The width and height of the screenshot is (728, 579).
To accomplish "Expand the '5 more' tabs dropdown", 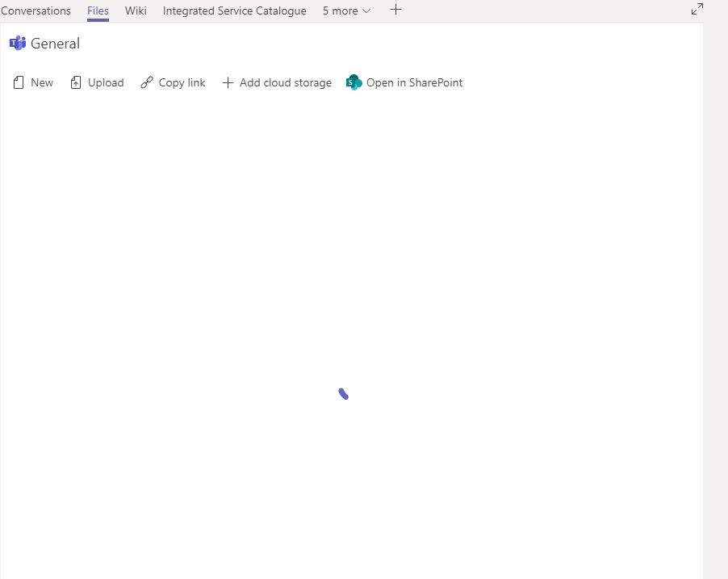I will [346, 10].
